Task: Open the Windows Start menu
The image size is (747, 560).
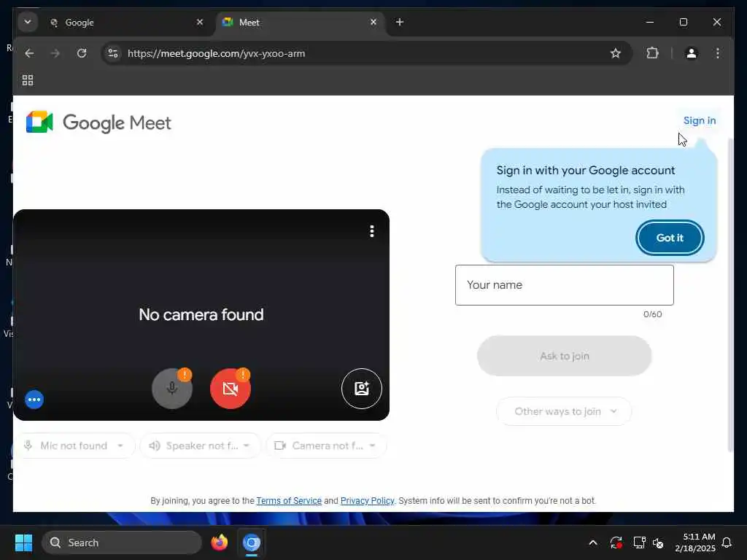Action: (x=23, y=542)
